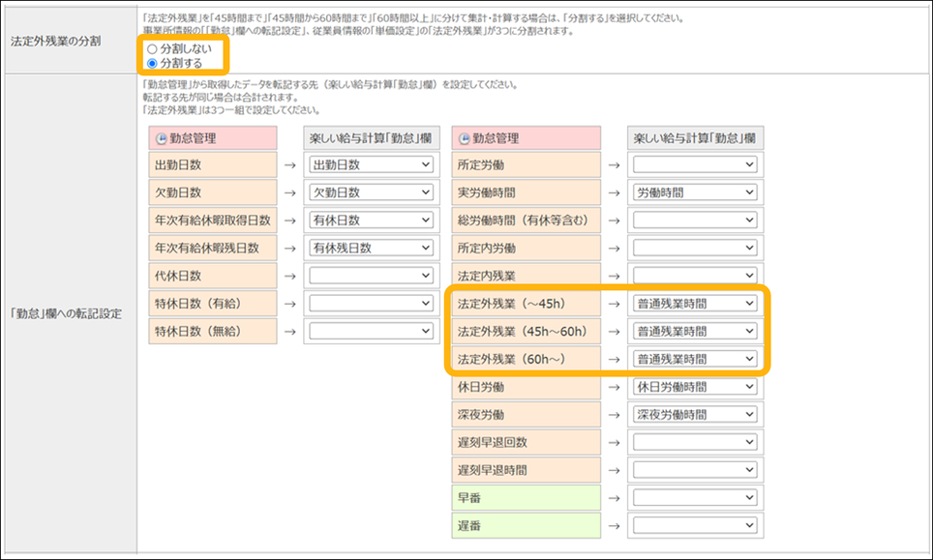Open the empty dropdown for 代休日数
Screen dimensions: 933x560
pos(370,276)
